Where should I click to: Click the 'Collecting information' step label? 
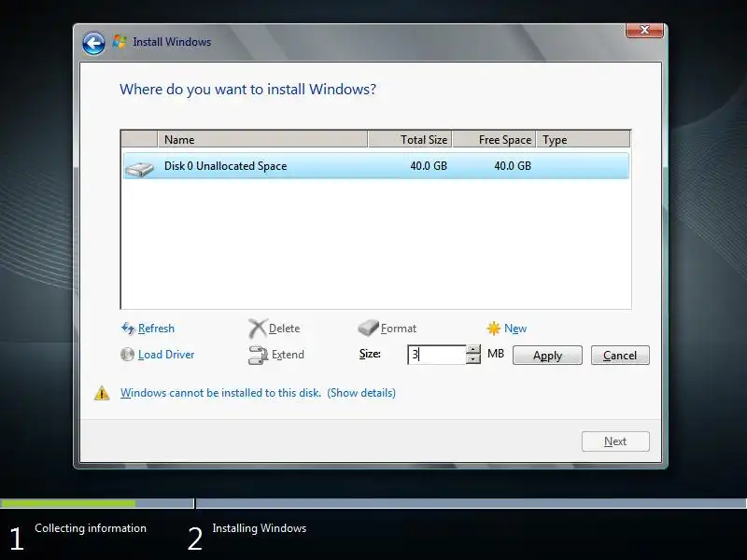coord(91,528)
